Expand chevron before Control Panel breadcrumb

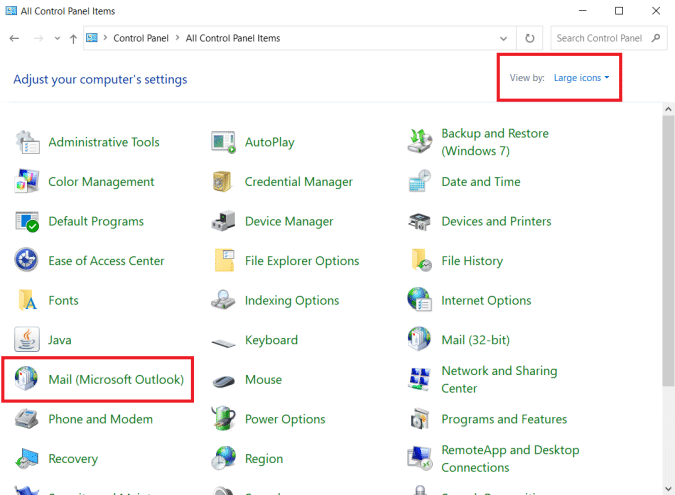pyautogui.click(x=105, y=38)
